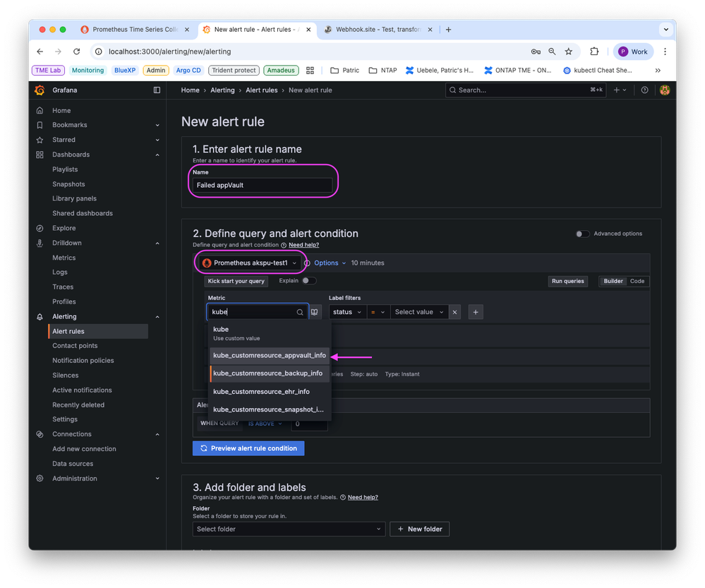Viewport: 705px width, 588px height.
Task: Open the help question mark icon
Action: pyautogui.click(x=644, y=90)
